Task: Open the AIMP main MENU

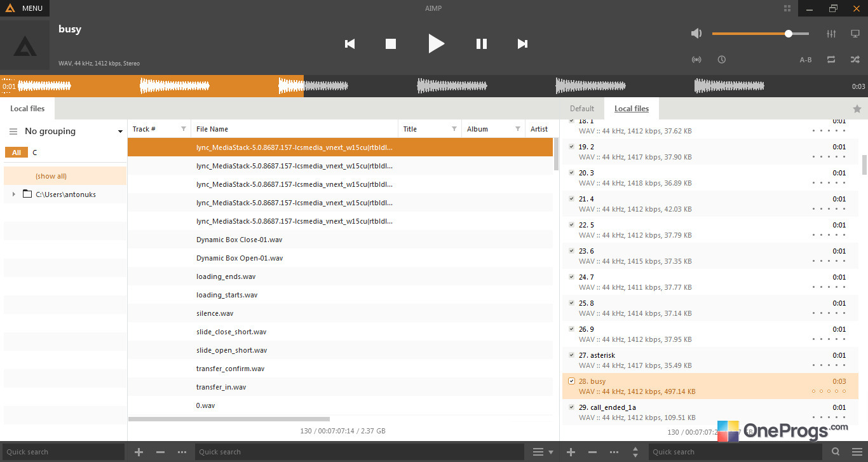Action: [24, 8]
